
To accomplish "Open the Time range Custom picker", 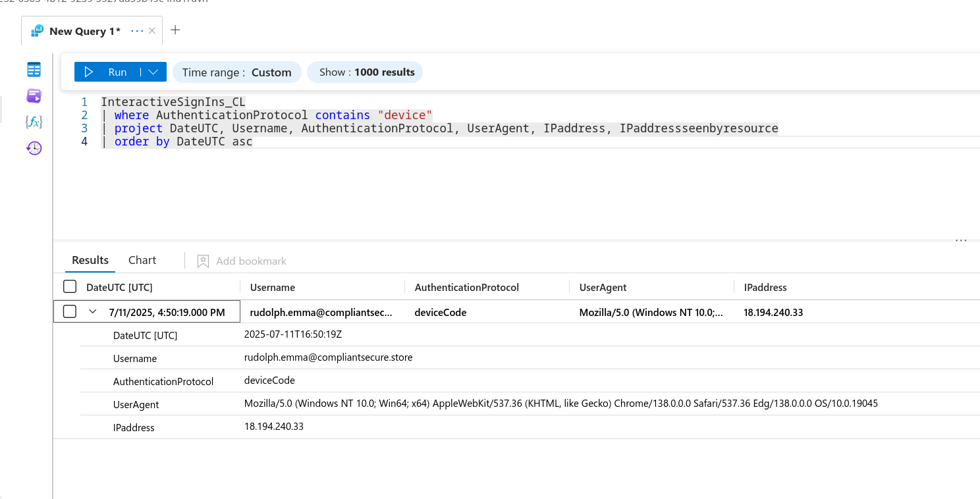I will tap(236, 72).
